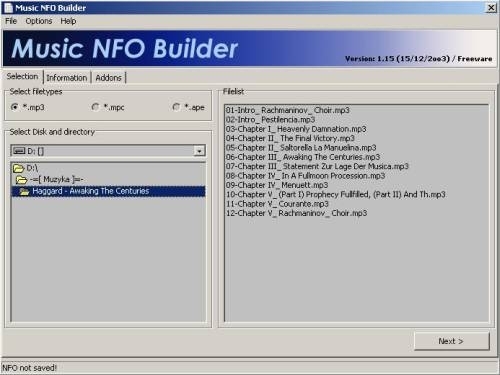Click the Music NFO Builder title icon
The height and width of the screenshot is (375, 500).
[x=8, y=8]
